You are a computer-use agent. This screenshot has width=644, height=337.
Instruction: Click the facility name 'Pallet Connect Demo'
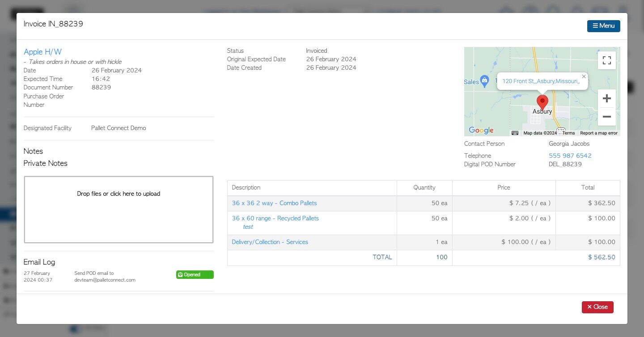pyautogui.click(x=119, y=128)
